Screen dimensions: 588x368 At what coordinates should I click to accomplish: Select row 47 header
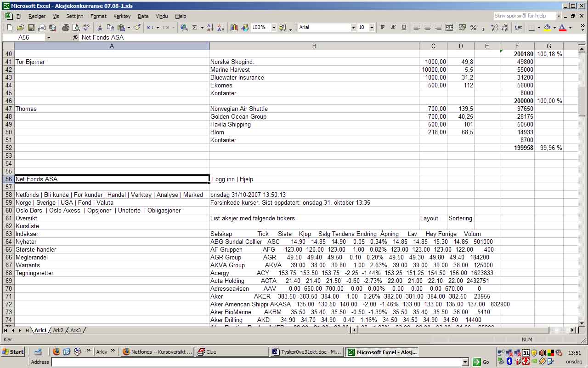pyautogui.click(x=8, y=109)
